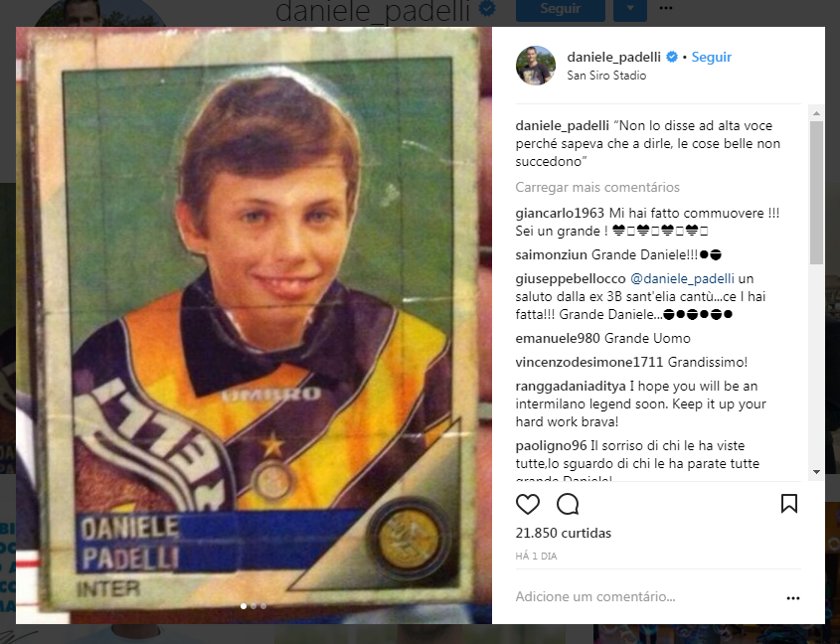The width and height of the screenshot is (840, 644).
Task: Focus the Adicione um comentário field
Action: pyautogui.click(x=645, y=597)
